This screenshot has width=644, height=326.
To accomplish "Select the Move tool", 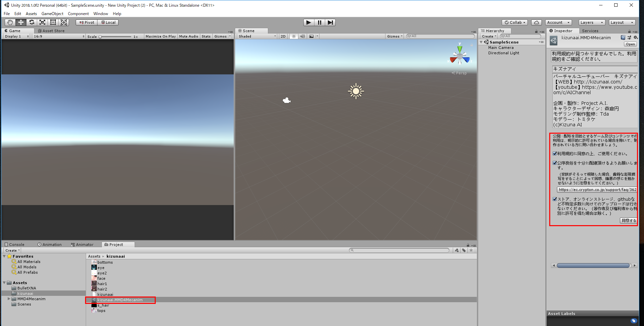I will click(x=21, y=22).
